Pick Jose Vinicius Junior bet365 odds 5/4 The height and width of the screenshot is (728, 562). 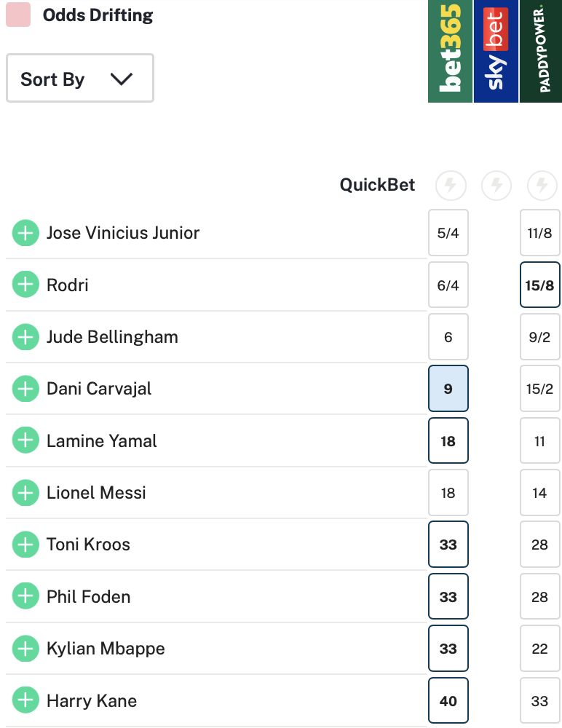pos(448,233)
